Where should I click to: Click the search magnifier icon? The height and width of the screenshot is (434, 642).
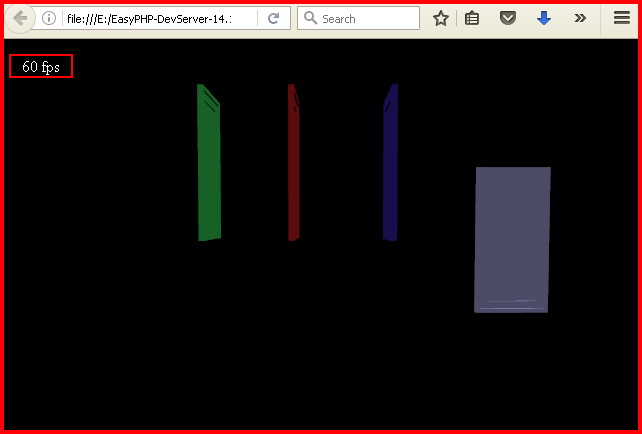click(x=310, y=18)
